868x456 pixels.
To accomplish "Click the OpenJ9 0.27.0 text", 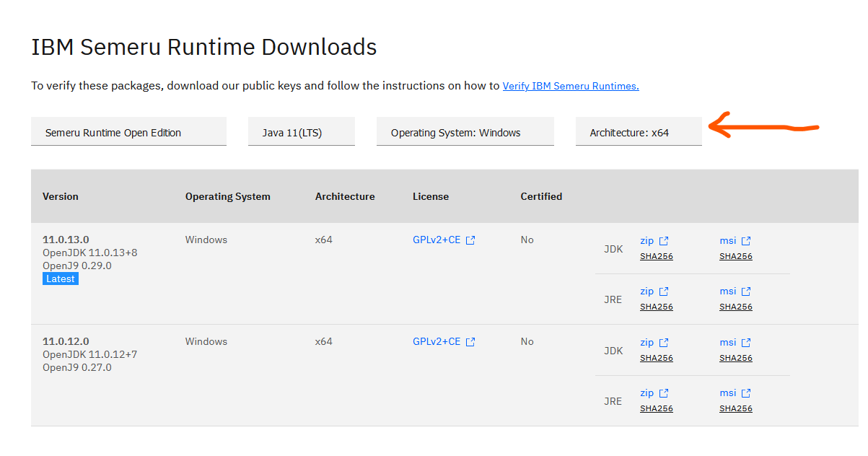I will click(x=77, y=367).
